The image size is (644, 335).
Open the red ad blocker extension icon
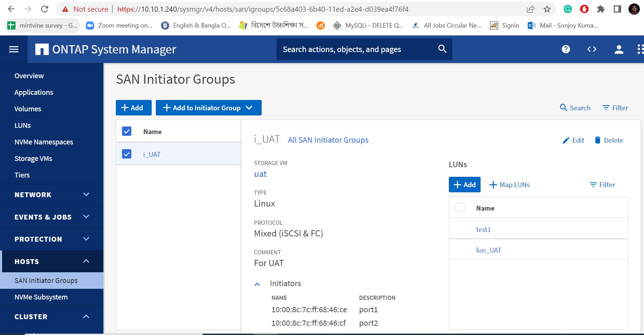point(584,9)
